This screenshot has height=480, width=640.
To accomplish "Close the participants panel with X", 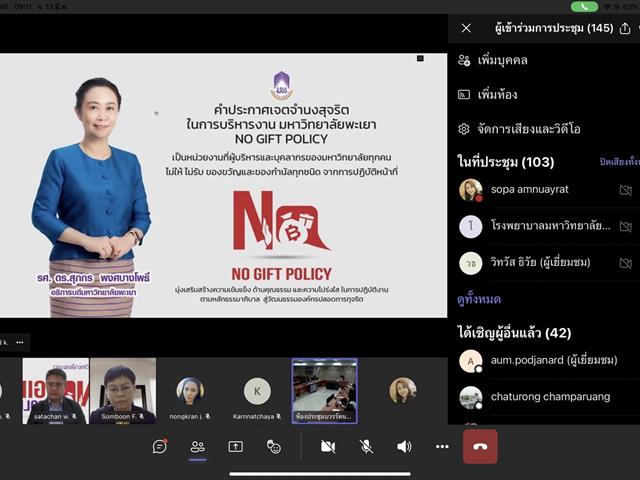I will [x=466, y=28].
